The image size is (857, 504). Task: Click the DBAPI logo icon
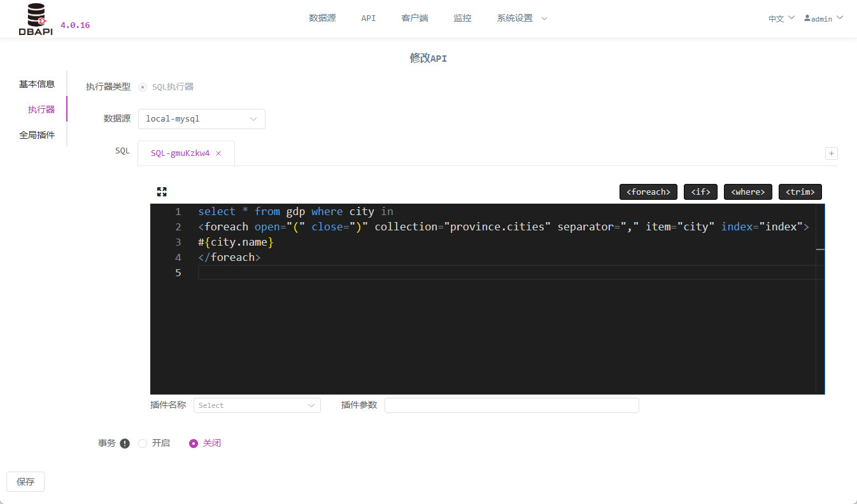click(36, 19)
